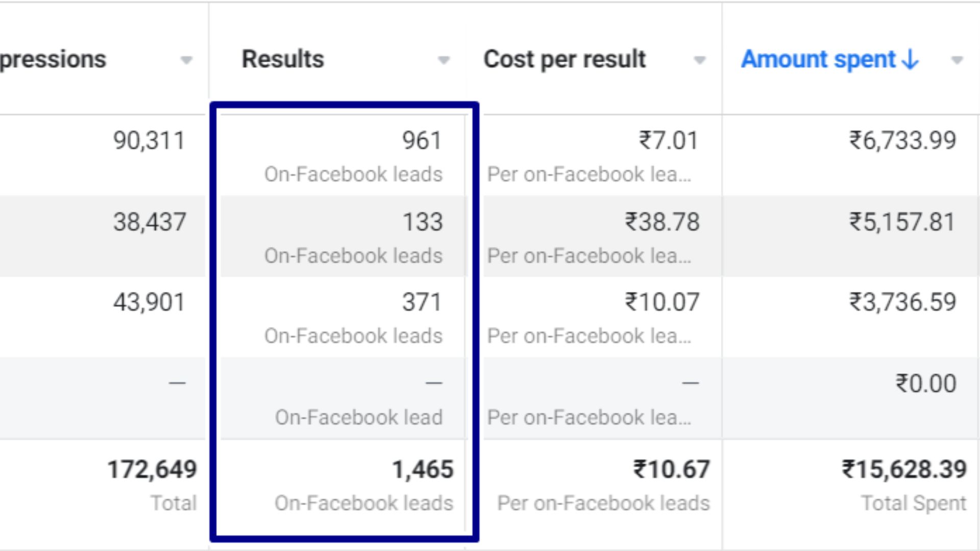Click the Amount spent column header
The image size is (980, 551).
tap(818, 59)
